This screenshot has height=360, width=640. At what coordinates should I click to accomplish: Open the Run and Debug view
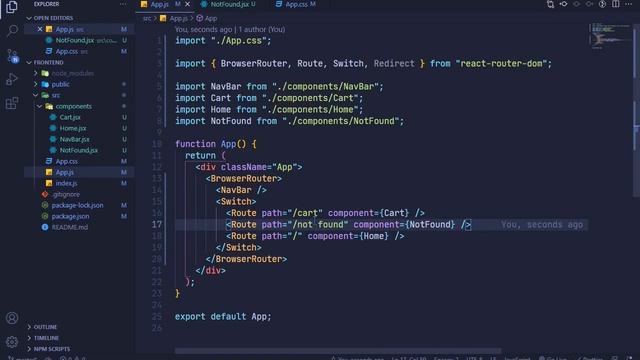pyautogui.click(x=12, y=79)
